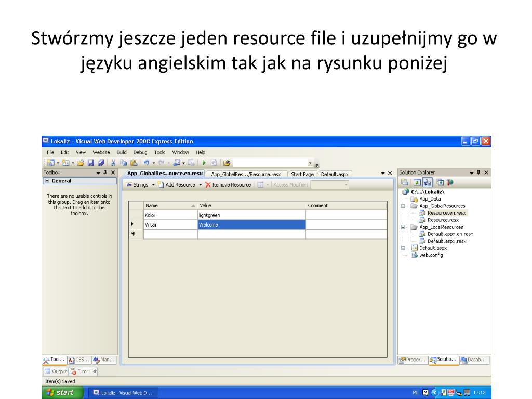Open the Error List panel tab

[83, 371]
